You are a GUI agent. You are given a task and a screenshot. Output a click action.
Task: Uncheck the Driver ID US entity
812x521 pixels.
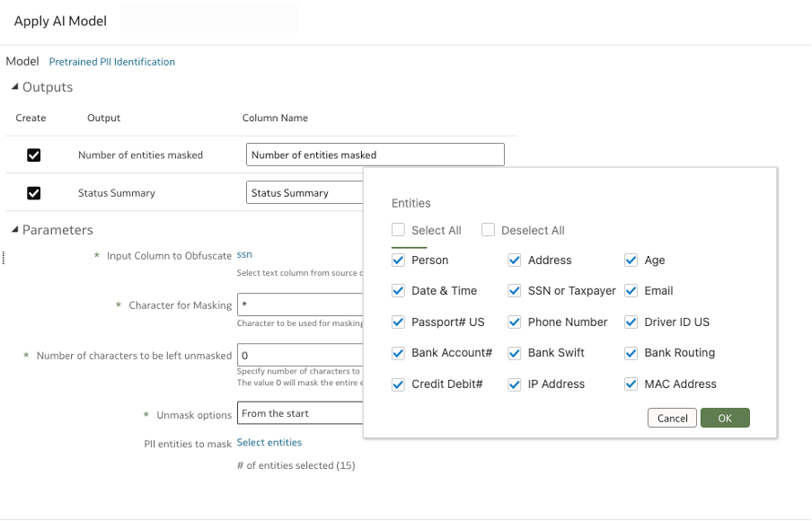click(x=631, y=322)
